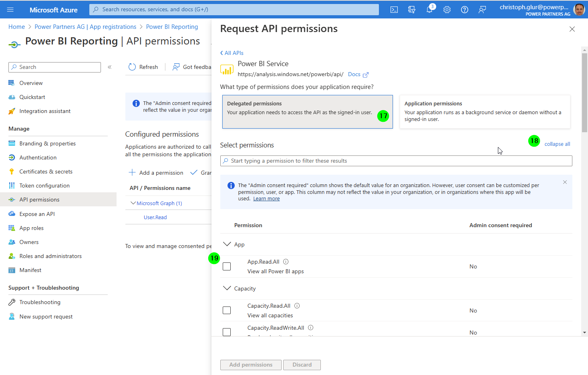
Task: Open the Power BI Service Docs link
Action: (358, 74)
